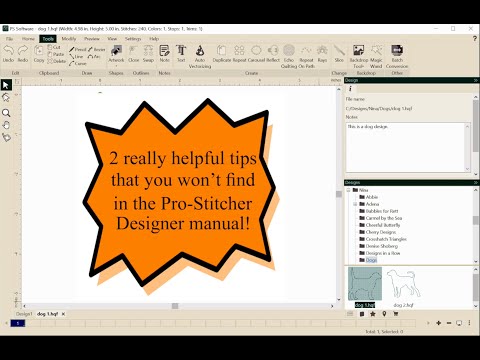The height and width of the screenshot is (360, 480).
Task: Open the Artwork shapes tool
Action: pyautogui.click(x=116, y=54)
